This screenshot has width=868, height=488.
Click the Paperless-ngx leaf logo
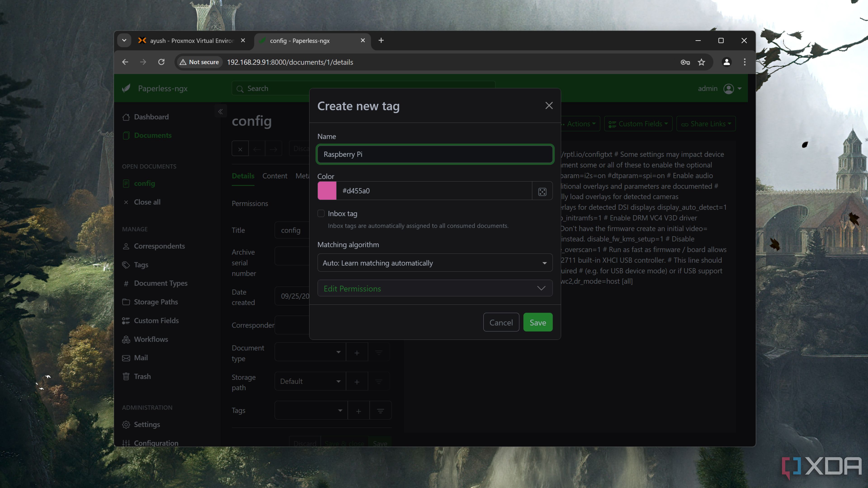[126, 88]
